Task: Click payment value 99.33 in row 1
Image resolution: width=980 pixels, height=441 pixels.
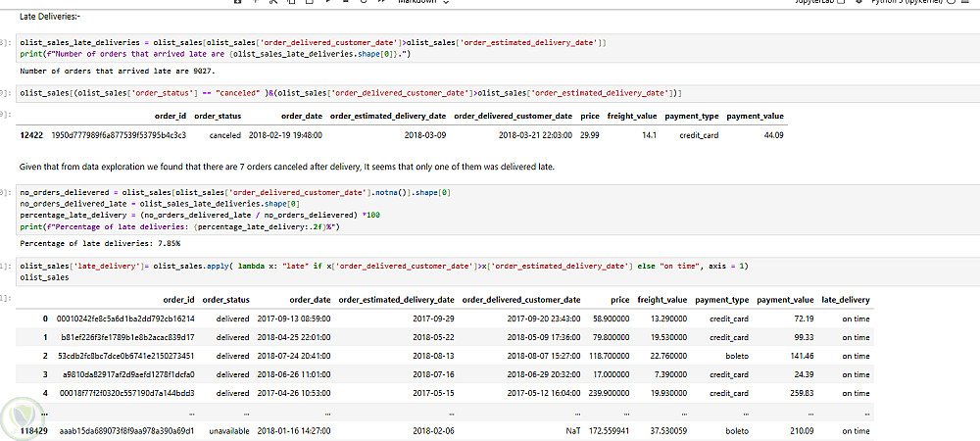Action: click(804, 337)
